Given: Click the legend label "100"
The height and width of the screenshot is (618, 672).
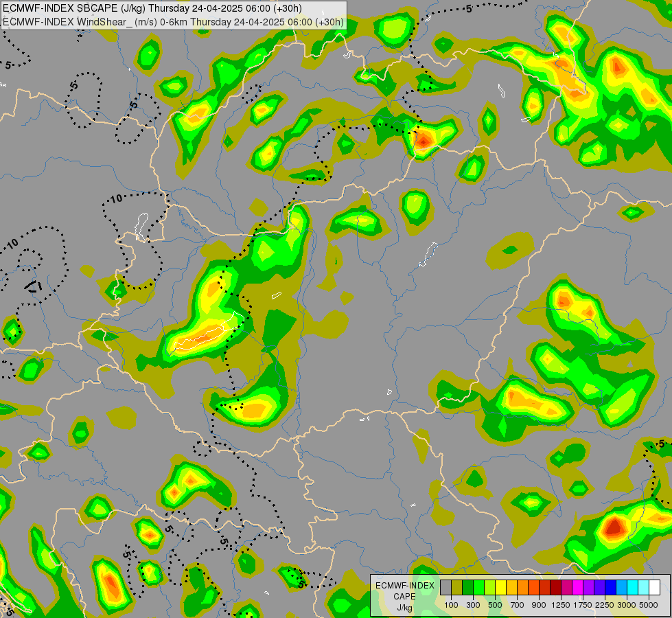Looking at the screenshot, I should [x=451, y=605].
